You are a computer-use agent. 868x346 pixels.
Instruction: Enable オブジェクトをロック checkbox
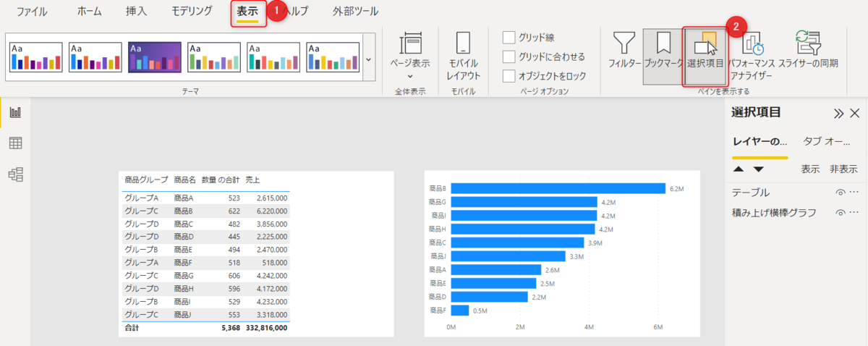pyautogui.click(x=509, y=75)
